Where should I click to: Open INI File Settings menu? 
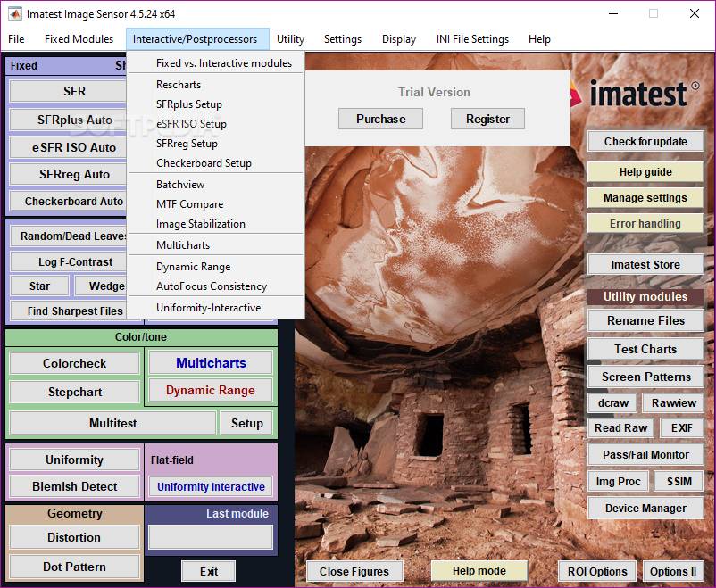(472, 39)
